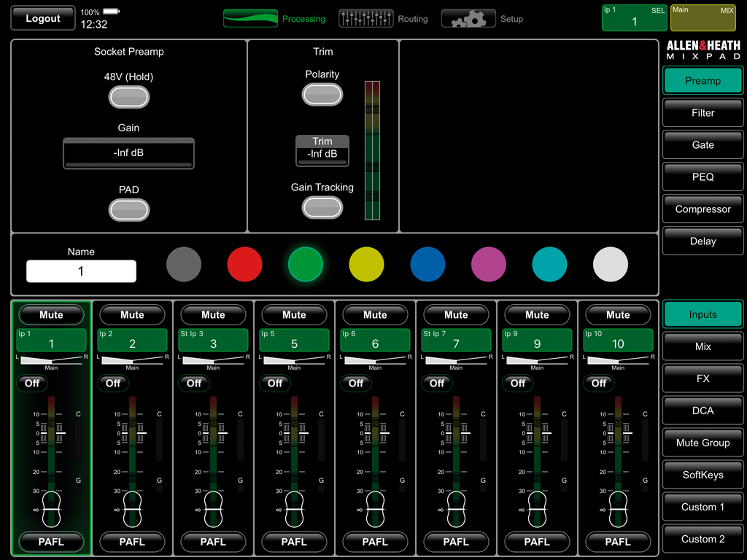
Task: Select the Mute Group tab
Action: (x=703, y=443)
